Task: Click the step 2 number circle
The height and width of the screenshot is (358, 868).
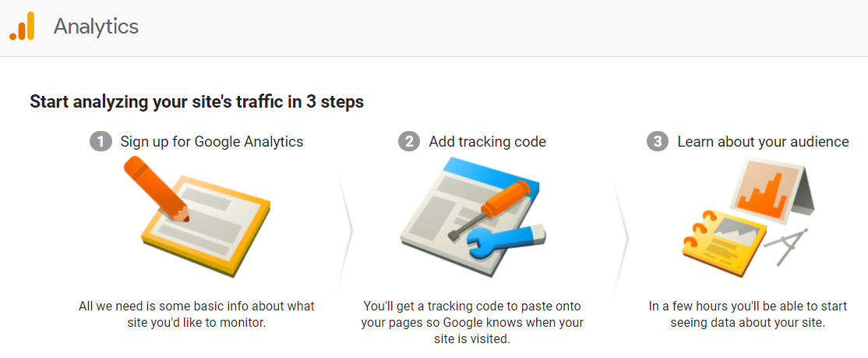Action: [408, 141]
